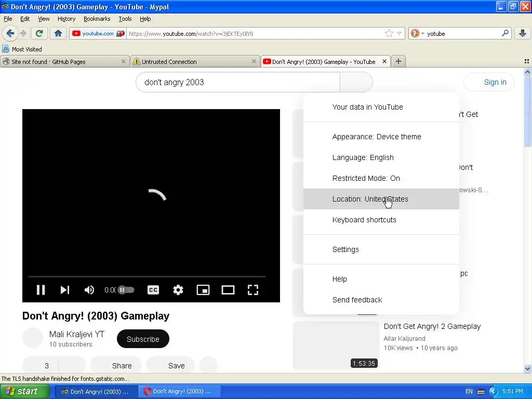Expand Appearance: Device theme option
Image resolution: width=532 pixels, height=399 pixels.
(x=381, y=137)
